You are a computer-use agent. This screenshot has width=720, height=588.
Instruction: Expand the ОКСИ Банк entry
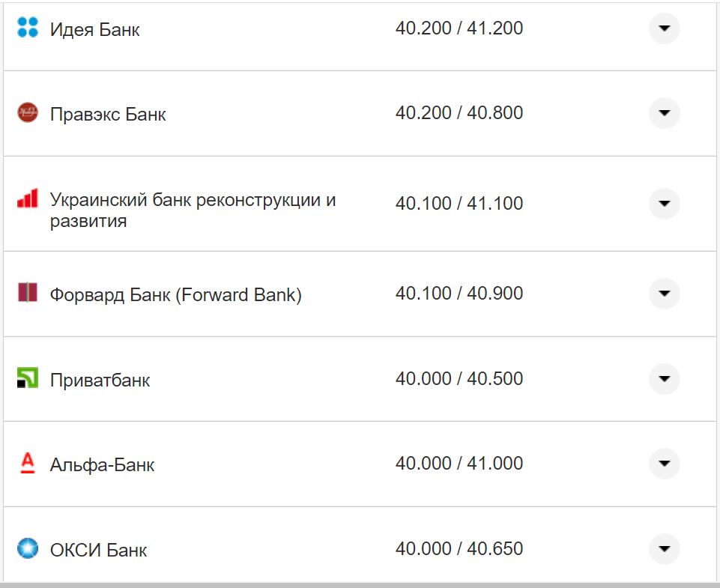click(x=664, y=548)
